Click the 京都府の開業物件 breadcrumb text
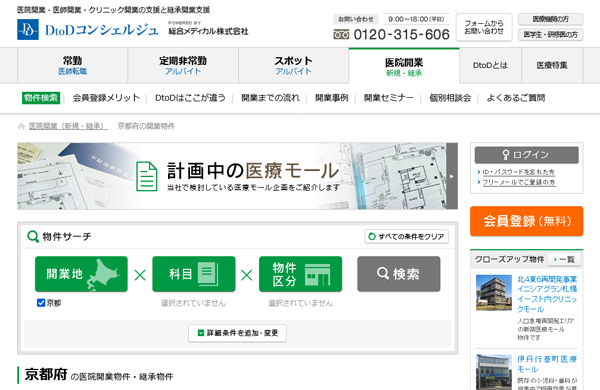The image size is (600, 390). [x=146, y=126]
